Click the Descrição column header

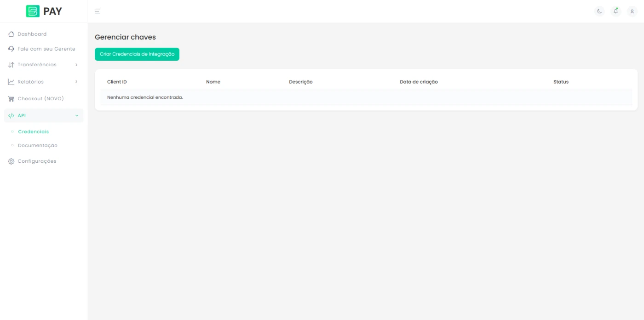[x=301, y=82]
